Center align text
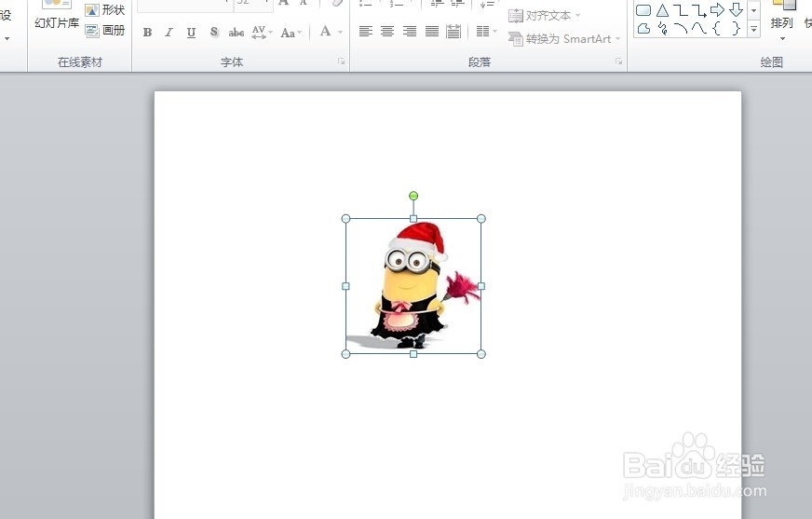812x519 pixels. click(x=387, y=32)
